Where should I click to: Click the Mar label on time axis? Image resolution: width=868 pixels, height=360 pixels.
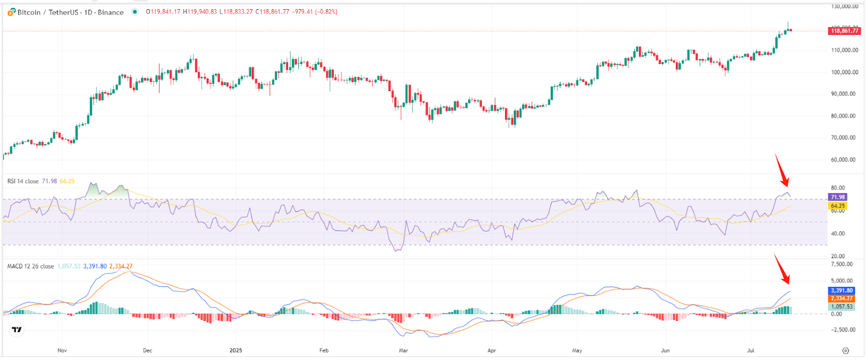click(x=404, y=351)
